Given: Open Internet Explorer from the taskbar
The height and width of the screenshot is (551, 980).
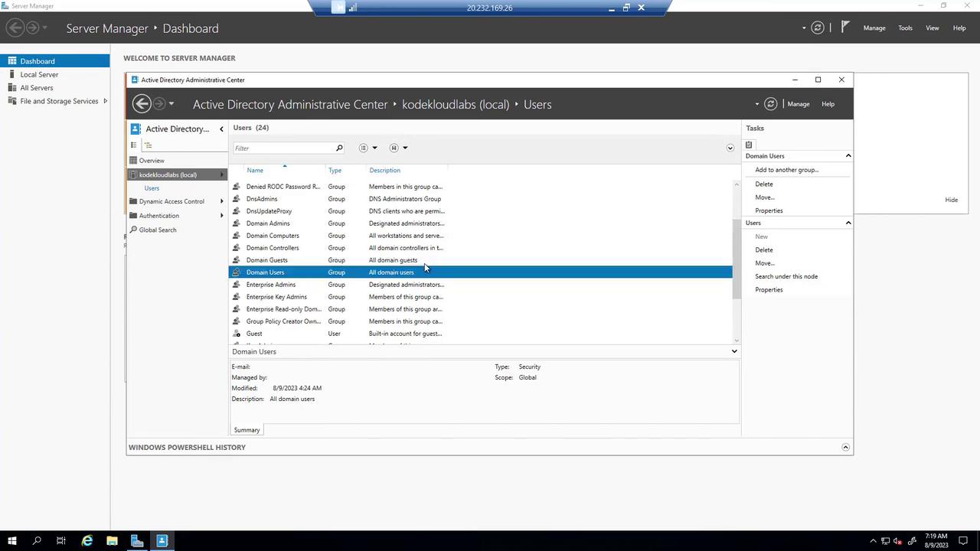Looking at the screenshot, I should 87,541.
